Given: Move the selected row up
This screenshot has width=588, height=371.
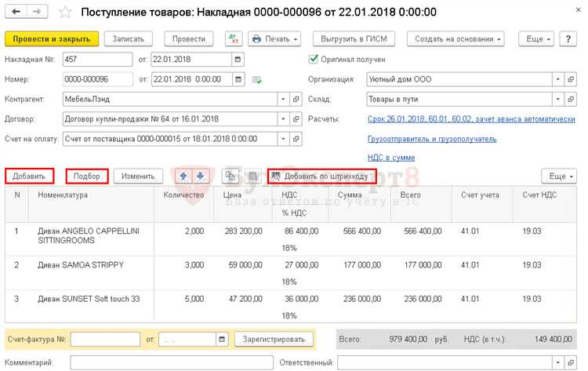Looking at the screenshot, I should pos(183,176).
